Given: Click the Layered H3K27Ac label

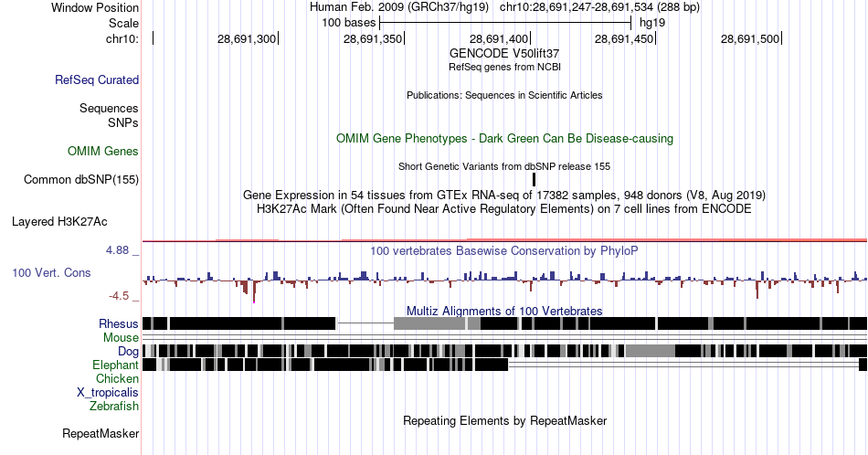Looking at the screenshot, I should (59, 221).
